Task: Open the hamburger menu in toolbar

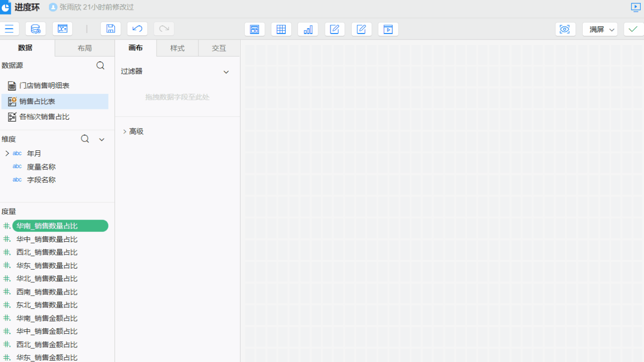Action: 9,29
